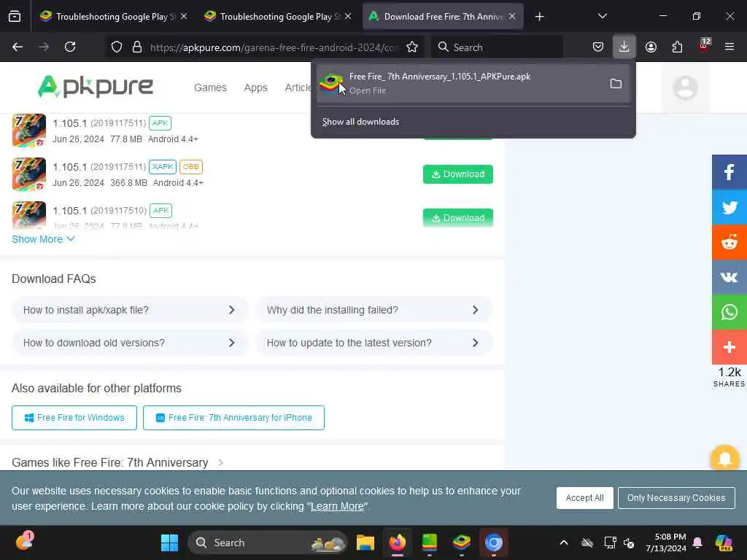Open Firefox View button

[x=15, y=17]
